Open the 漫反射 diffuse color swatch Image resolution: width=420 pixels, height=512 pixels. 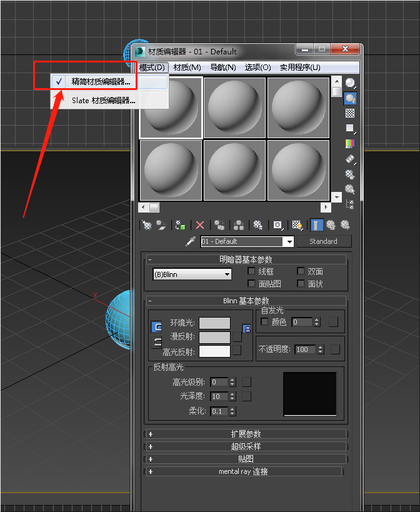click(215, 338)
